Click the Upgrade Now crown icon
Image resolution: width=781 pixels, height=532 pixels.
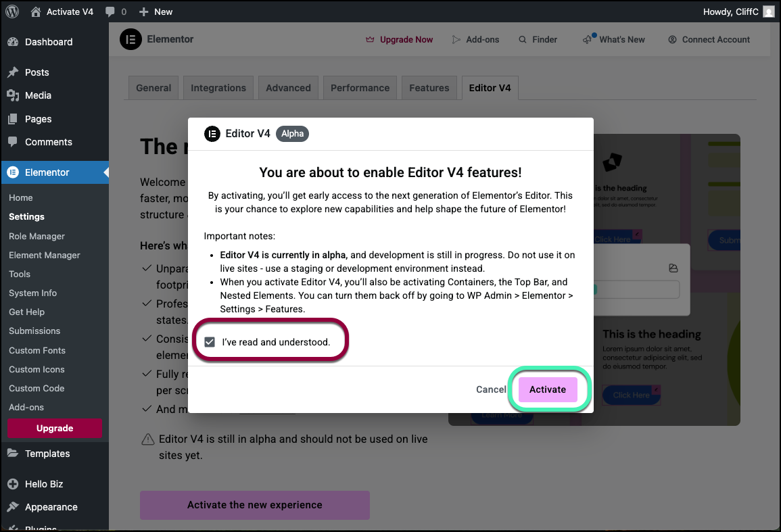(x=370, y=40)
